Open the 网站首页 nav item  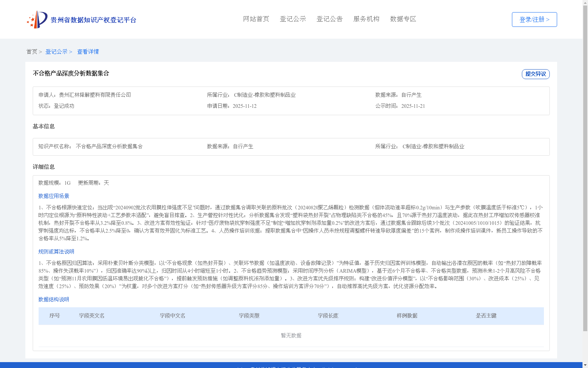click(x=256, y=19)
